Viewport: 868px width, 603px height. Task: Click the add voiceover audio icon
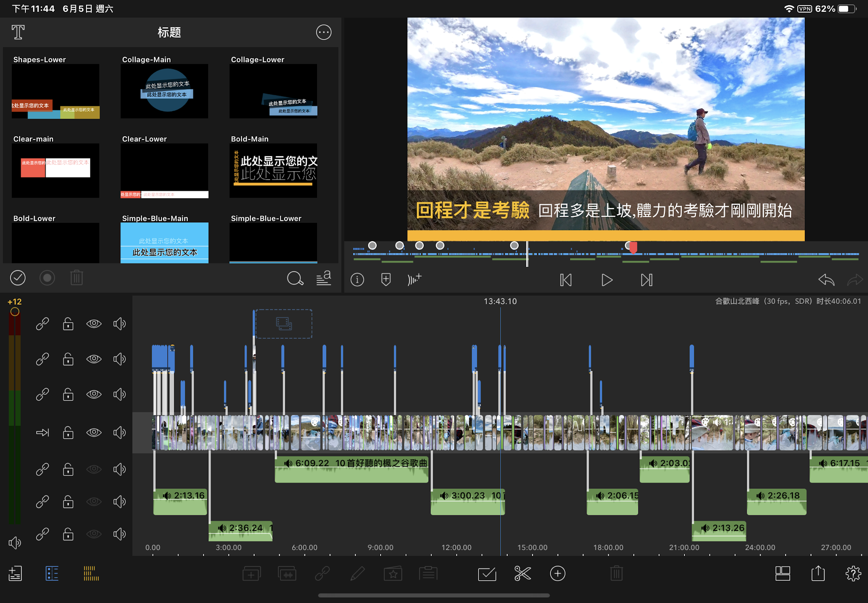[414, 280]
